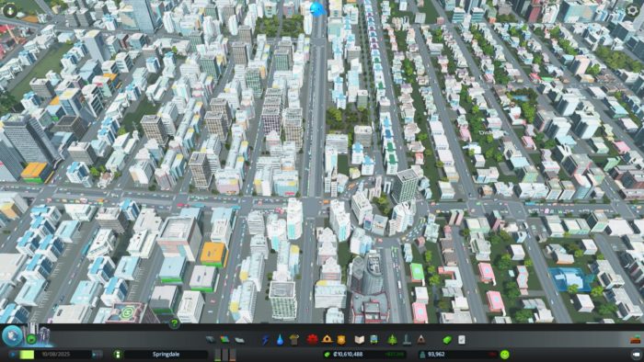Open the Economy budget panel

coord(447,339)
